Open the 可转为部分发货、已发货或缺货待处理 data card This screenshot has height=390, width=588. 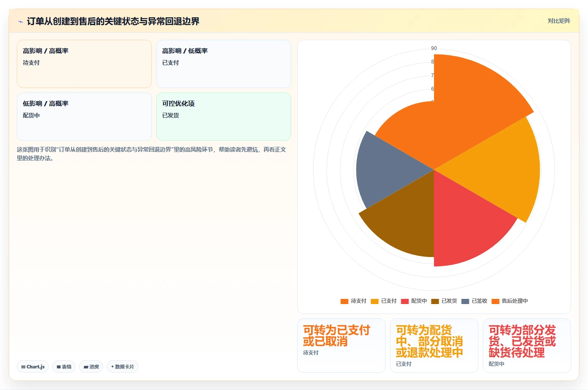coord(527,346)
